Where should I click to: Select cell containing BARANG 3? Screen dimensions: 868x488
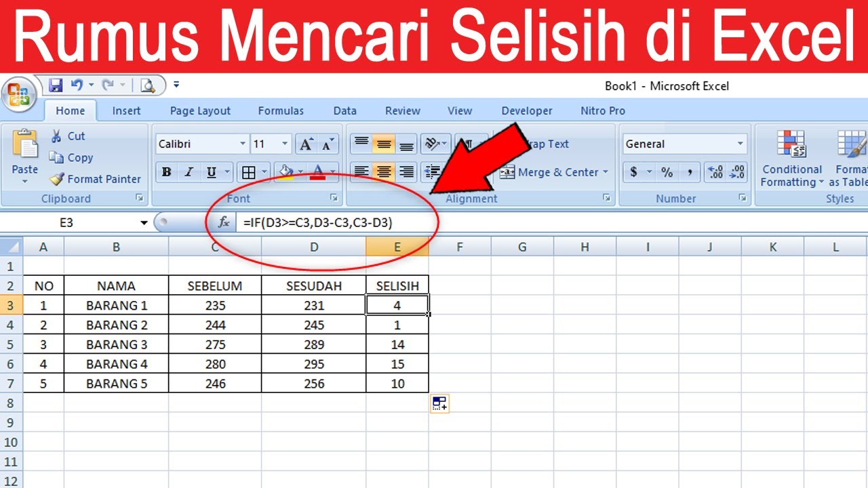(117, 344)
